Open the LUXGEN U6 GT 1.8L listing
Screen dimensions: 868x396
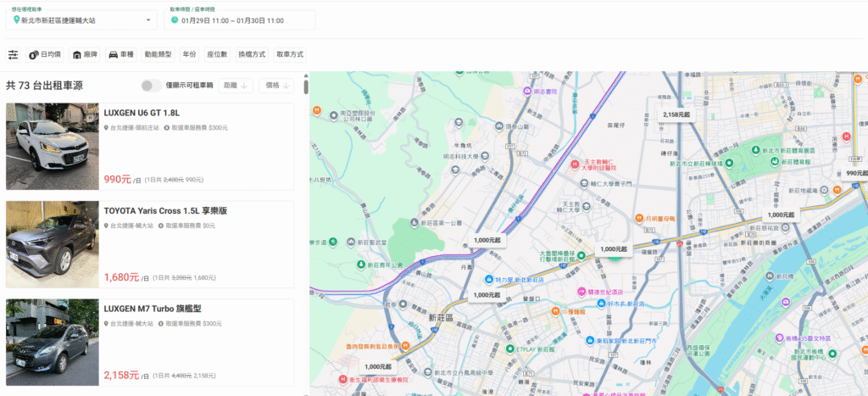pos(142,113)
